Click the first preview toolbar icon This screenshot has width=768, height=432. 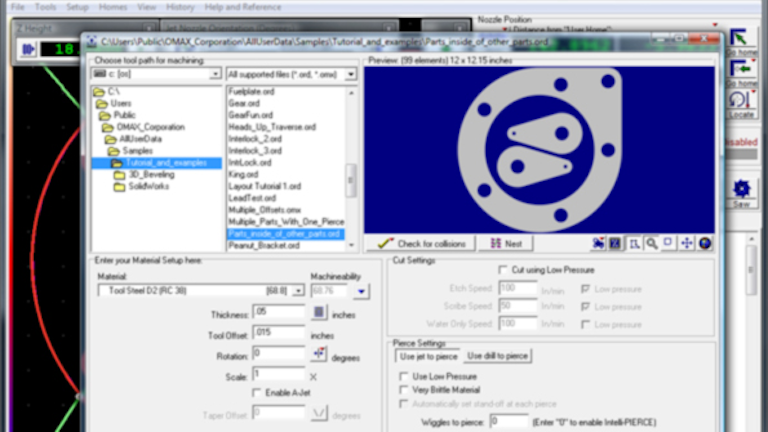point(598,243)
